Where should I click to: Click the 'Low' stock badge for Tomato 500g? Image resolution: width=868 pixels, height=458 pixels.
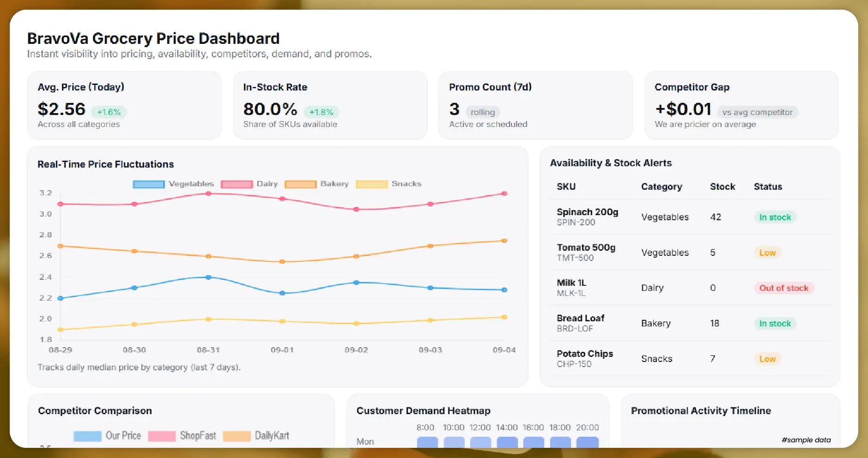pyautogui.click(x=767, y=253)
